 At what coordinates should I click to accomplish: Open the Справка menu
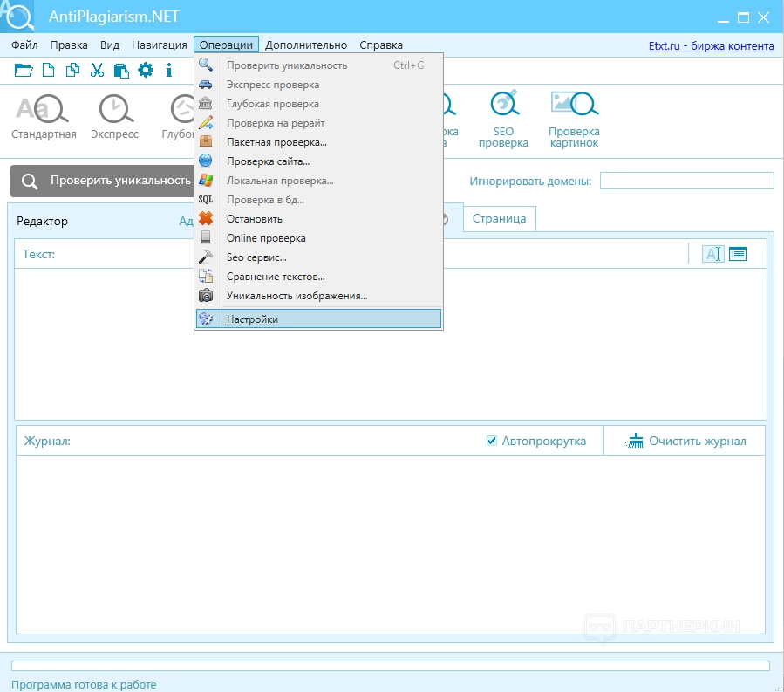click(381, 45)
